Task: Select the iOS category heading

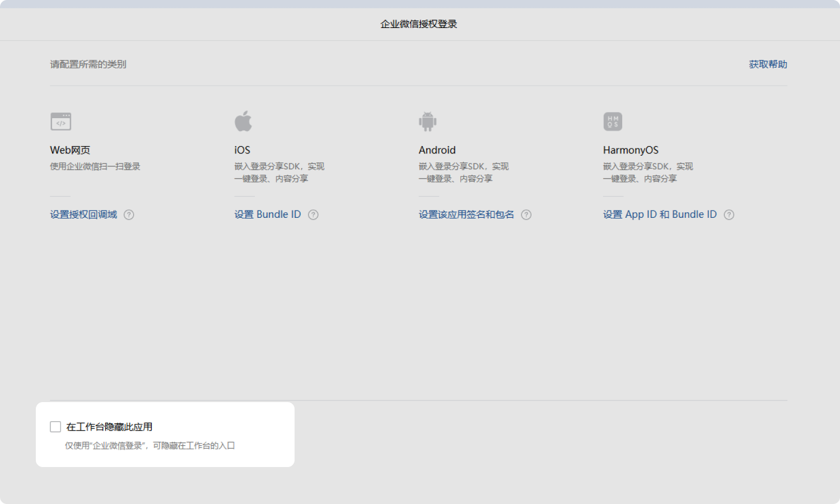Action: click(x=242, y=150)
